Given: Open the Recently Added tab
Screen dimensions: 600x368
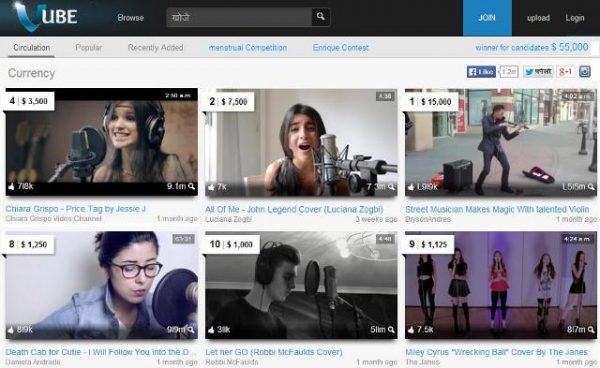Looking at the screenshot, I should pos(155,48).
